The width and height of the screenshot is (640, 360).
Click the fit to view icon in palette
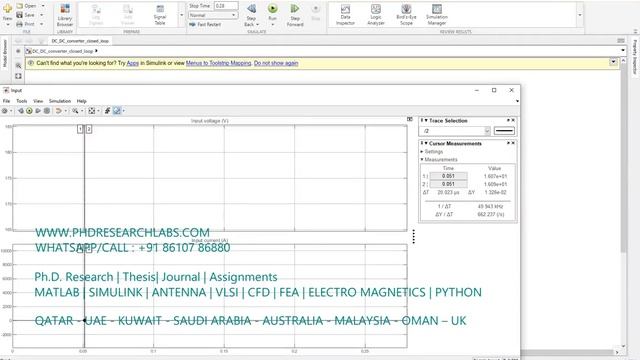[18, 76]
